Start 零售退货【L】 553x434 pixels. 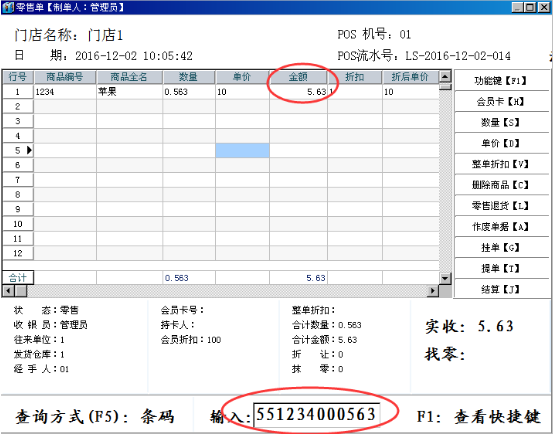click(x=502, y=206)
